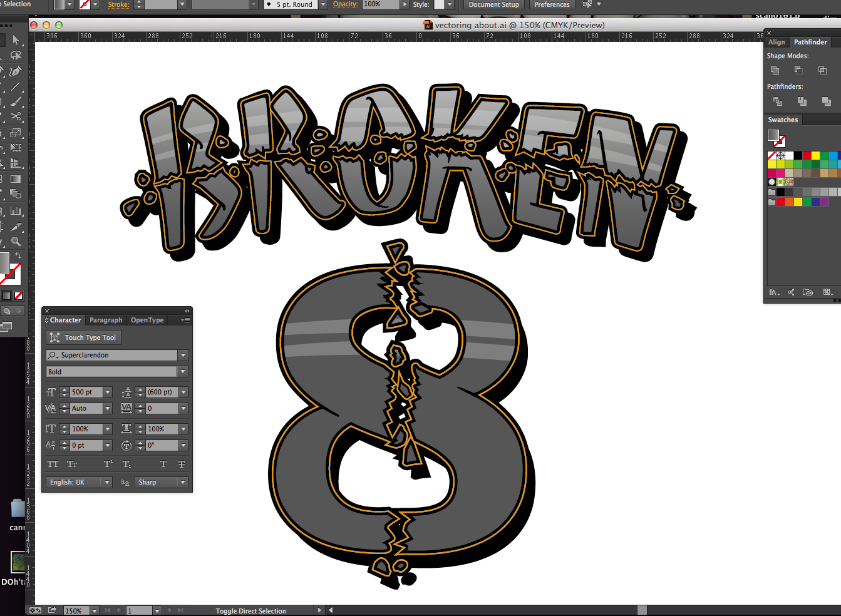Open the Bold font style dropdown
The image size is (841, 616).
pos(183,372)
